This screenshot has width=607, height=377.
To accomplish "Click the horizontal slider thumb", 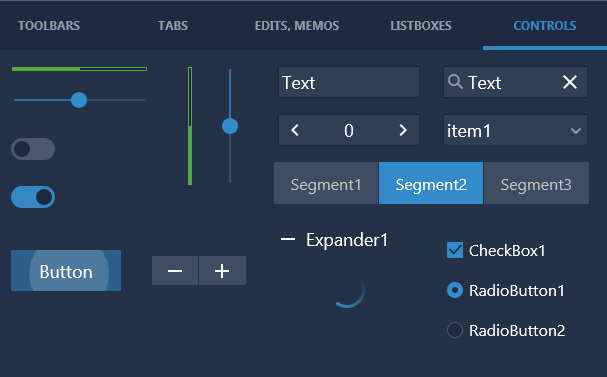I will 79,100.
